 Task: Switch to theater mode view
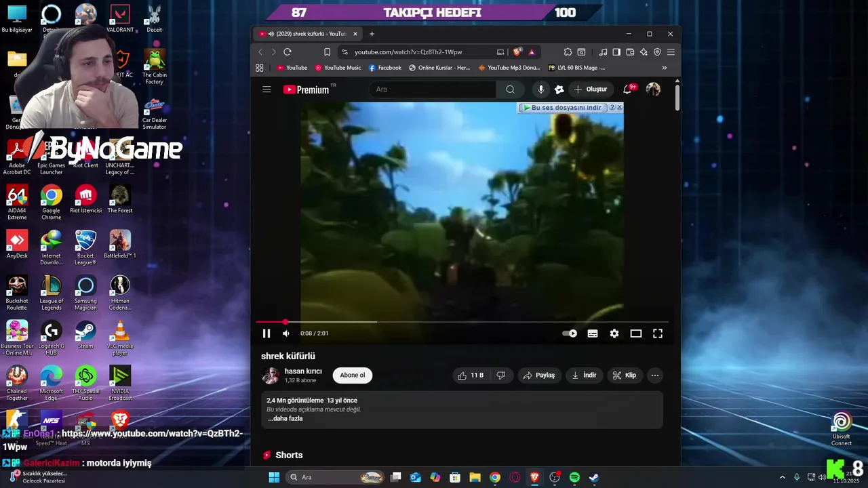tap(636, 333)
